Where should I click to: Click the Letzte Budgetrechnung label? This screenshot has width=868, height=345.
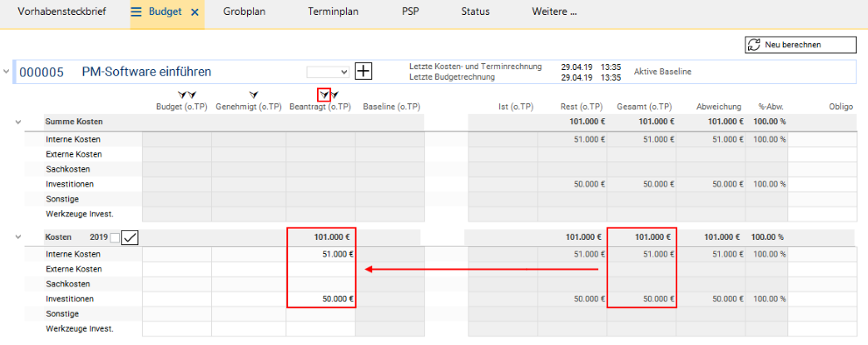(x=452, y=77)
